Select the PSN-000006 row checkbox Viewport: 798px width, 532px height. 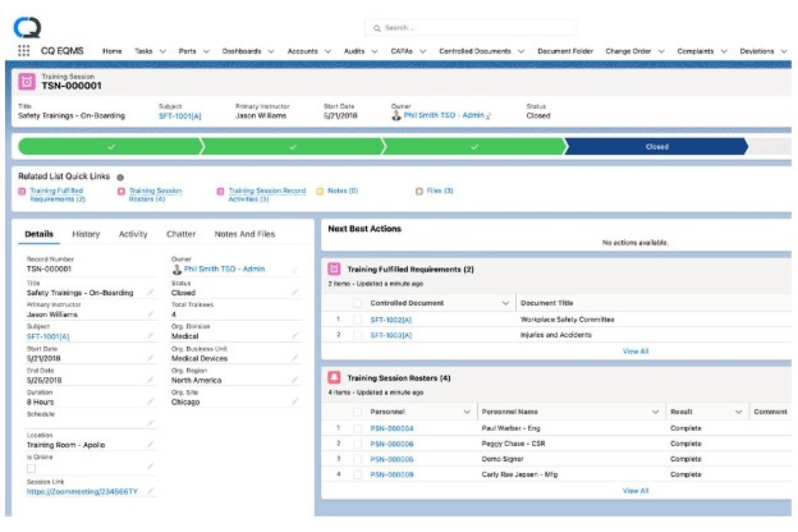[x=357, y=444]
